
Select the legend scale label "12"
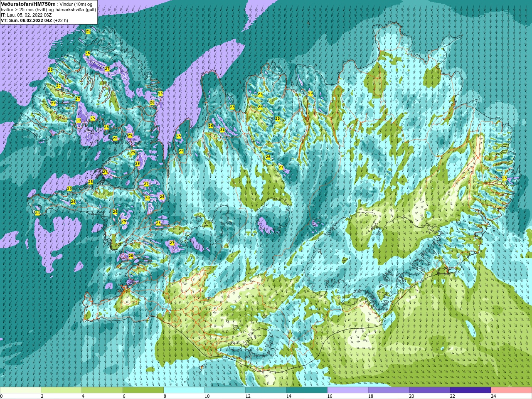tap(248, 396)
